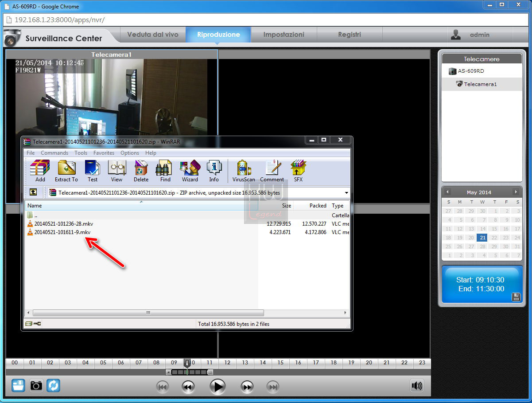Open the Tools menu
532x403 pixels.
[x=81, y=153]
